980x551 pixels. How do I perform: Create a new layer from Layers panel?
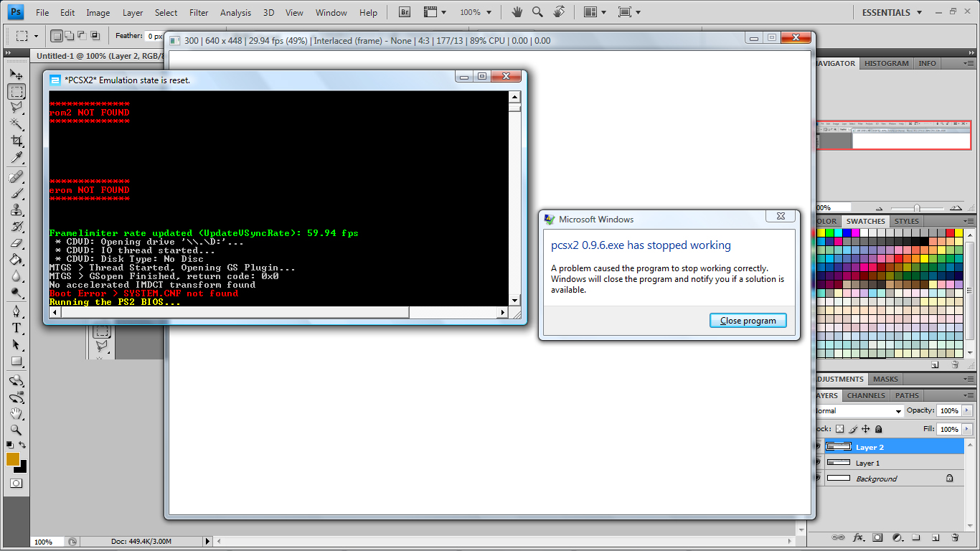pyautogui.click(x=936, y=537)
